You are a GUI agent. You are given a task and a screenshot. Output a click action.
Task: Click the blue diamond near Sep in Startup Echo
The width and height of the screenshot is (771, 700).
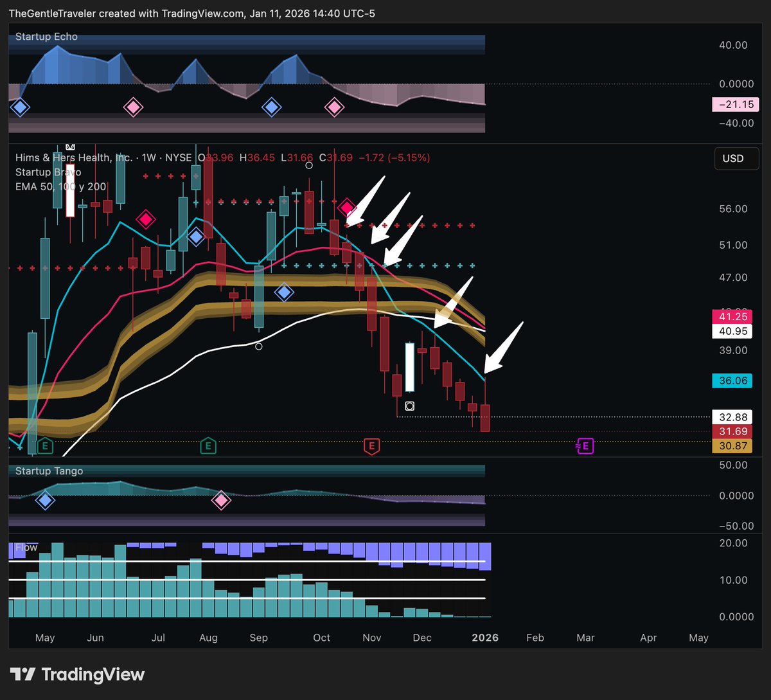271,107
